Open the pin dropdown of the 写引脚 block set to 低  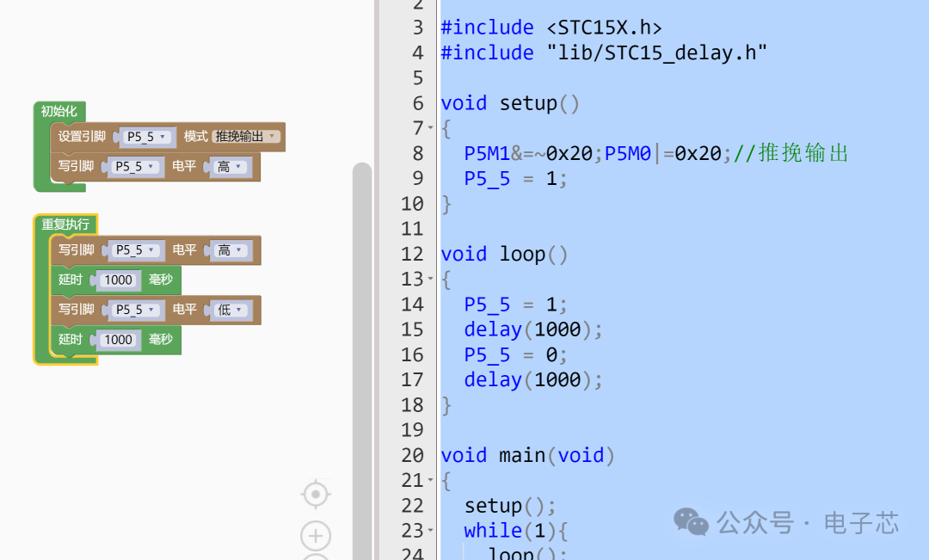pyautogui.click(x=136, y=310)
